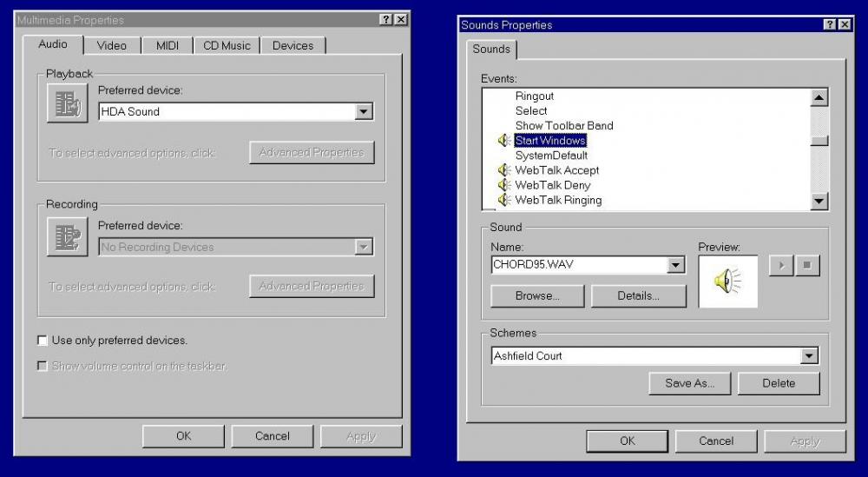
Task: Click the HDA Sound device field
Action: coord(227,111)
